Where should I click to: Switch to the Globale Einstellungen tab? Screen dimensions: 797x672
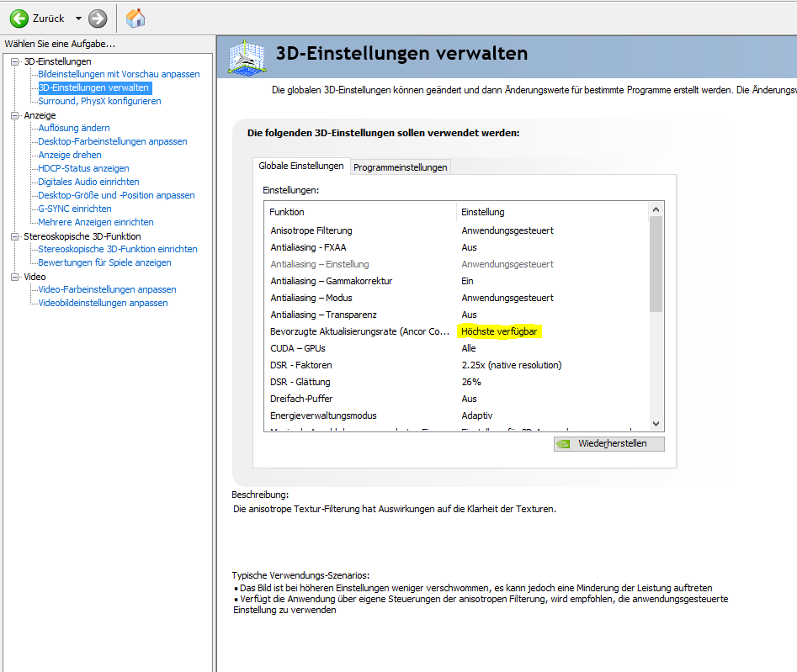301,166
